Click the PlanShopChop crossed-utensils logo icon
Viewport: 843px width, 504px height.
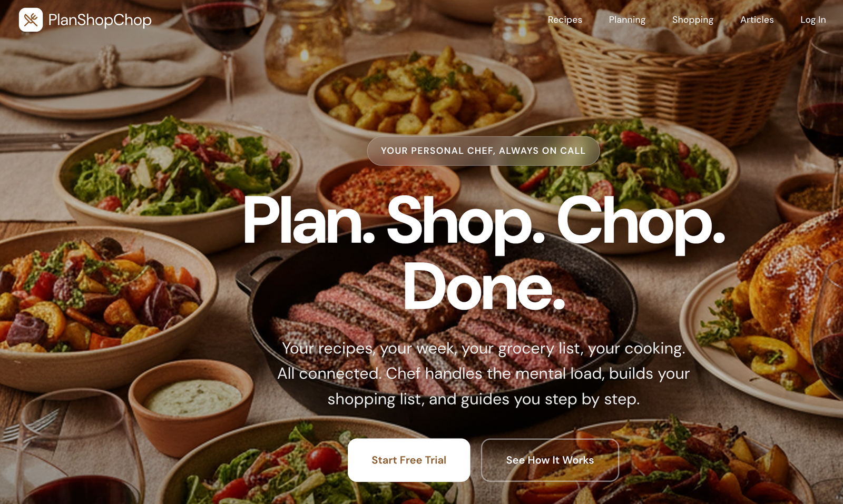[31, 20]
